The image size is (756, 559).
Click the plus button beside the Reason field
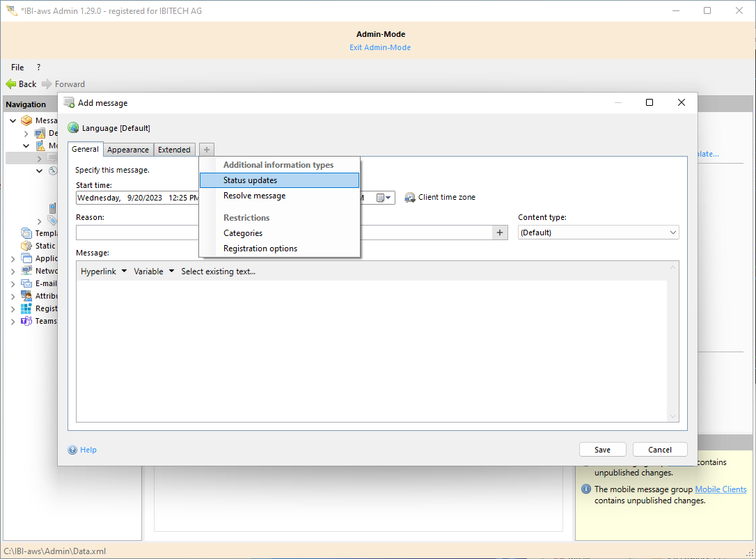(x=500, y=233)
